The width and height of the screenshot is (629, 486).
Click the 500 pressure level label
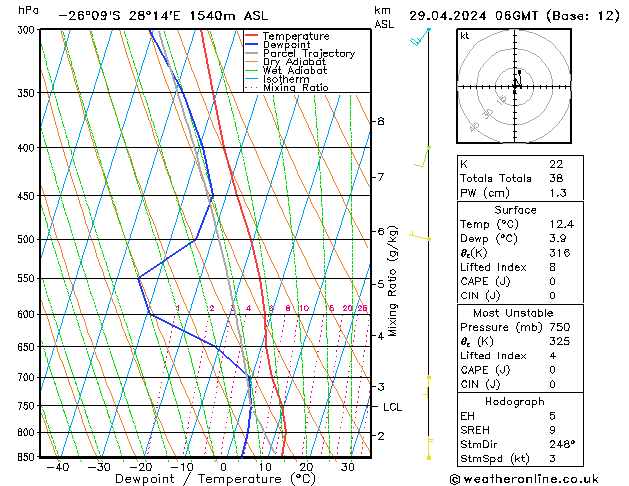[28, 239]
